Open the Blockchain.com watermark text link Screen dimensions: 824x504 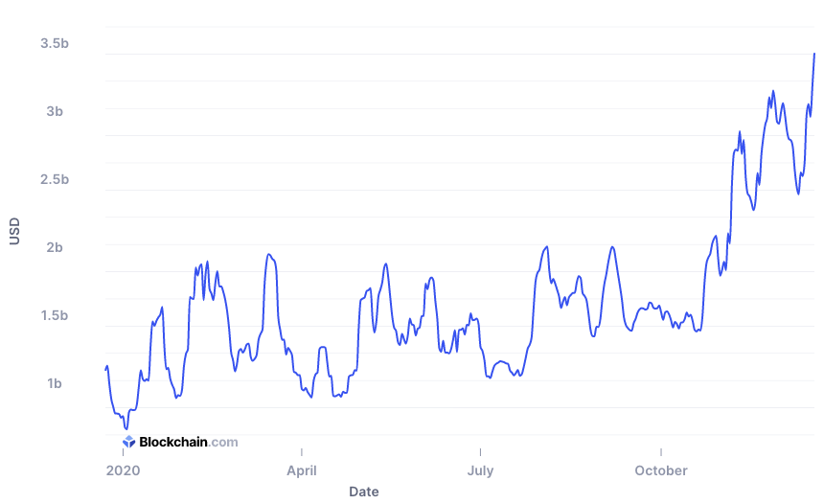pos(189,442)
